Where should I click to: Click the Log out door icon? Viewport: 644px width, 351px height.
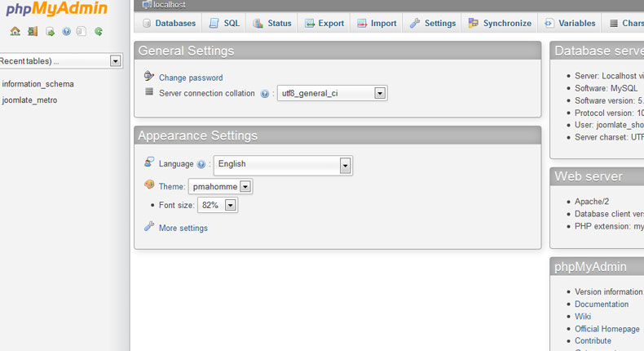pyautogui.click(x=33, y=32)
